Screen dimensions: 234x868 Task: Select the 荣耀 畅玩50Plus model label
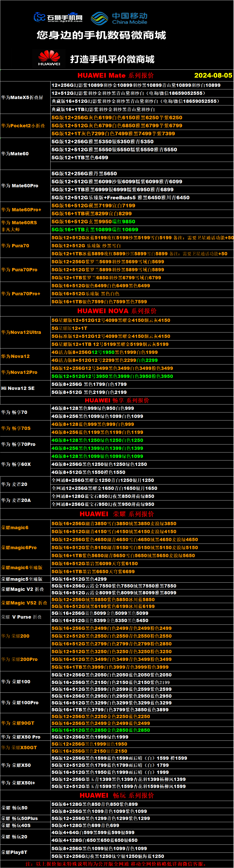click(x=20, y=818)
